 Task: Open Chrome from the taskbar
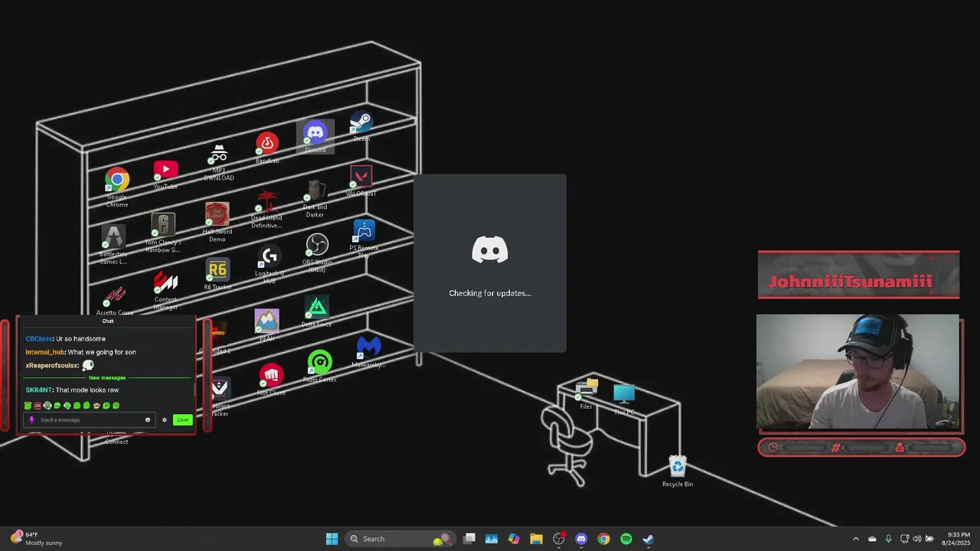[603, 539]
